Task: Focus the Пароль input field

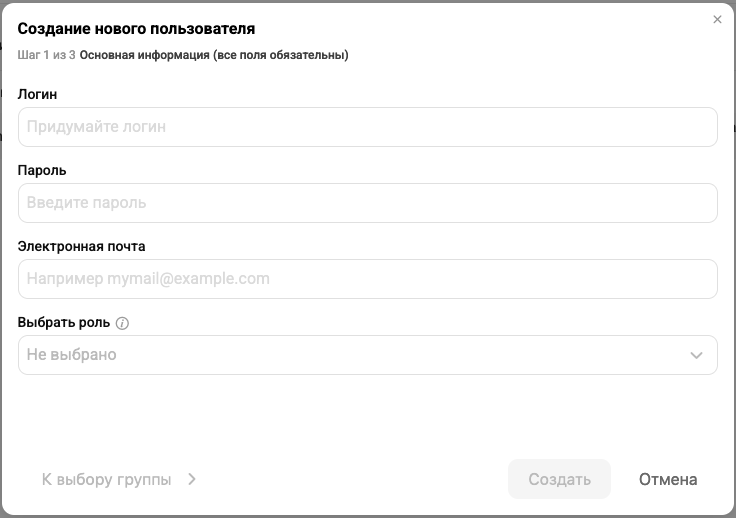Action: click(x=367, y=203)
